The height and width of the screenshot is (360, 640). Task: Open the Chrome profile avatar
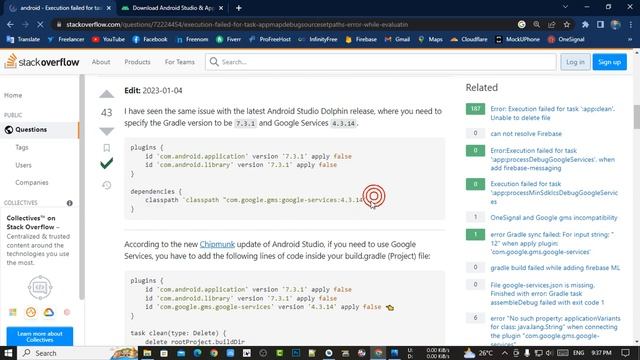pos(616,24)
